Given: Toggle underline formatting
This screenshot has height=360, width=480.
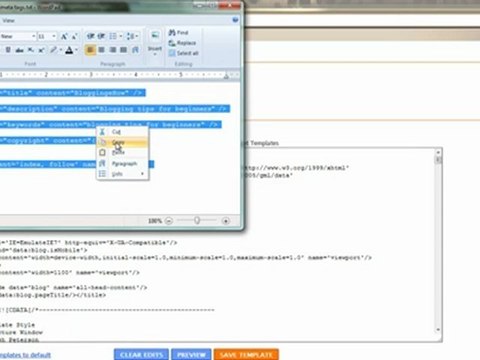Looking at the screenshot, I should (x=8, y=50).
